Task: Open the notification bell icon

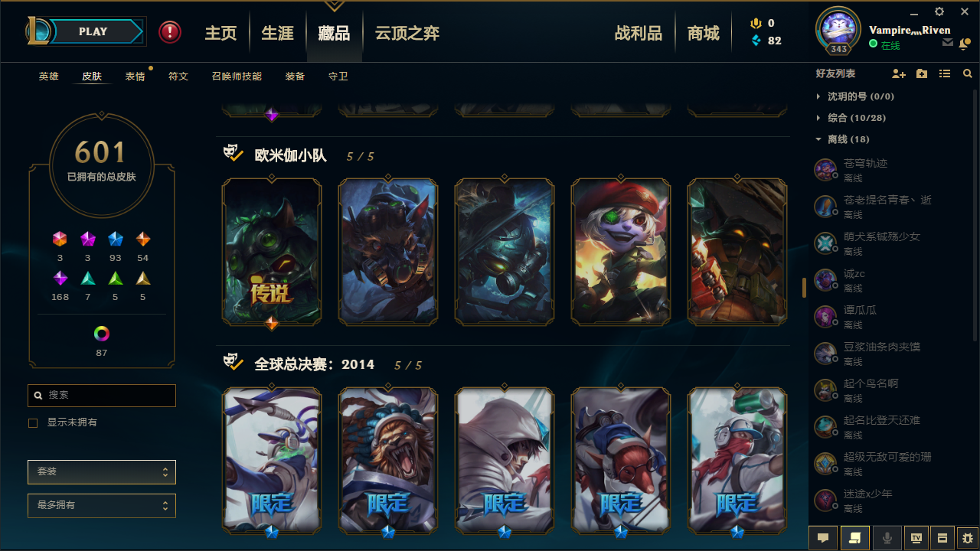Action: (x=964, y=44)
